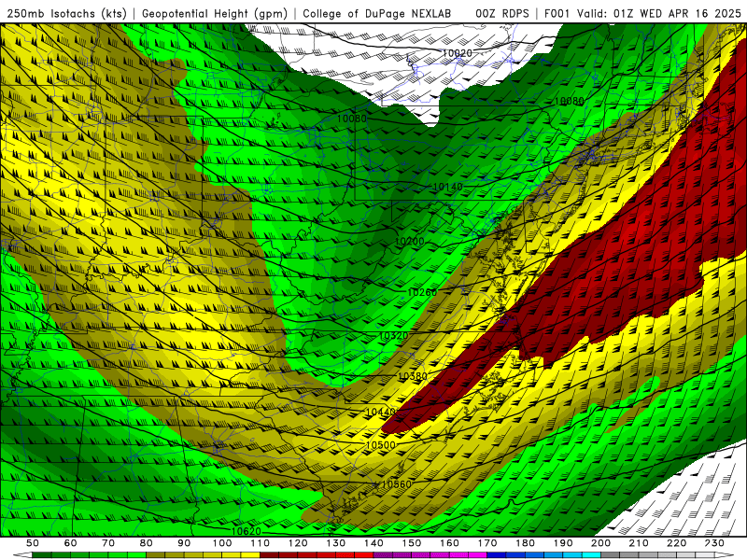Click the '250mb Isotachs (kts)' title text
This screenshot has height=560, width=747.
67,13
